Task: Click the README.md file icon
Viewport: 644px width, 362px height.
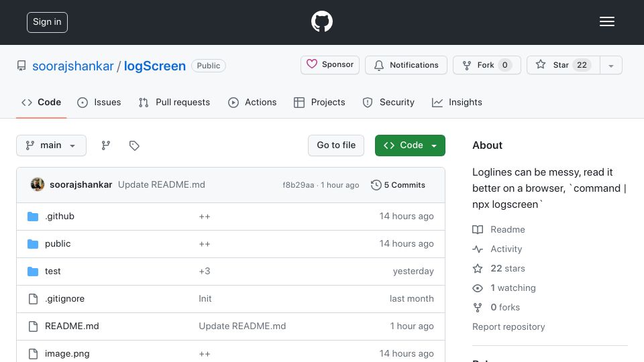Action: point(33,326)
